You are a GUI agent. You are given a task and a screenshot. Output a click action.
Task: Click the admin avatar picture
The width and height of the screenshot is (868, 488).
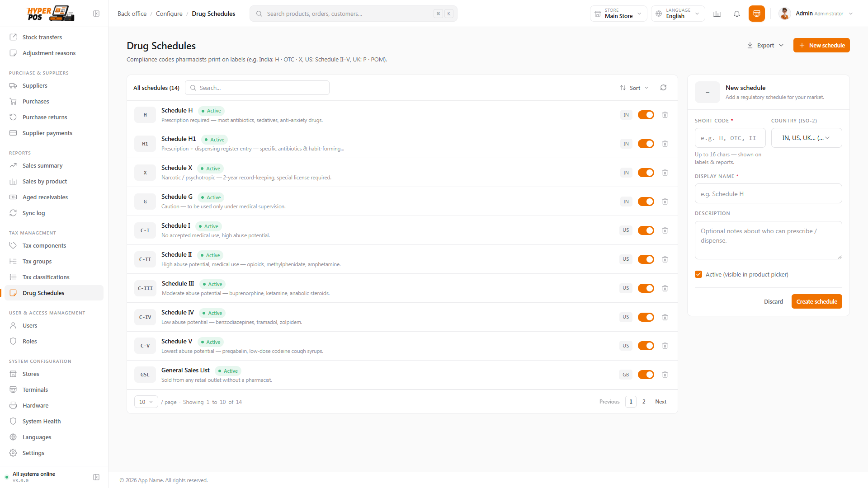click(785, 14)
